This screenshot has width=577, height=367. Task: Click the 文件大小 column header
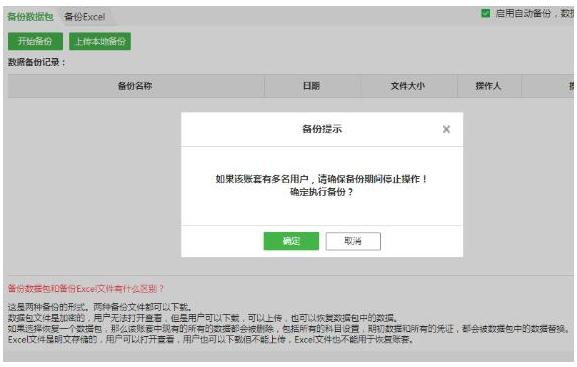[408, 86]
